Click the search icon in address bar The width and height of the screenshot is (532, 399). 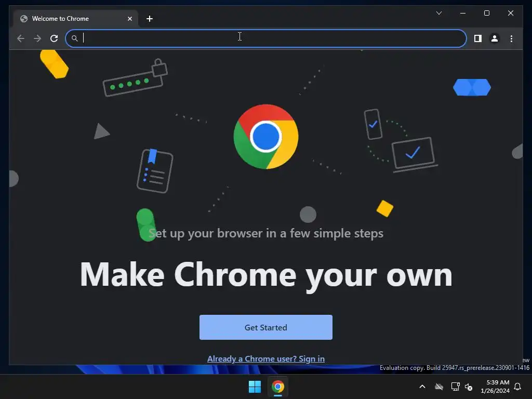(75, 38)
